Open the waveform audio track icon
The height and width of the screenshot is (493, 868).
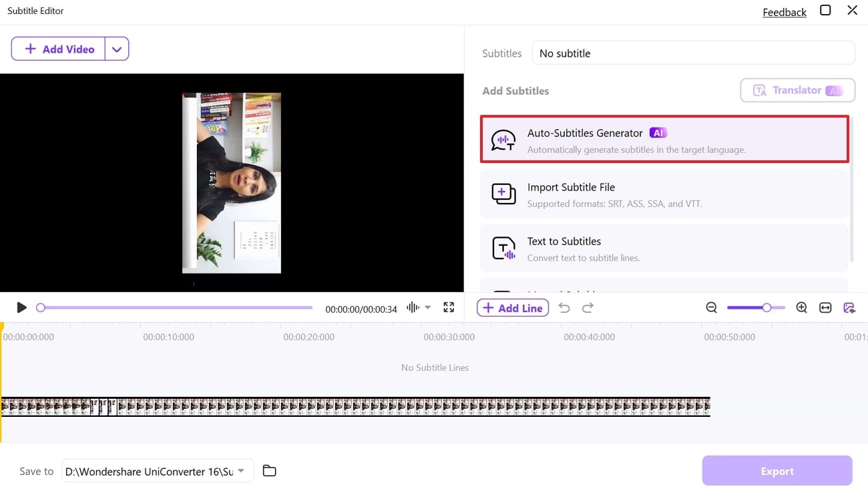[413, 308]
